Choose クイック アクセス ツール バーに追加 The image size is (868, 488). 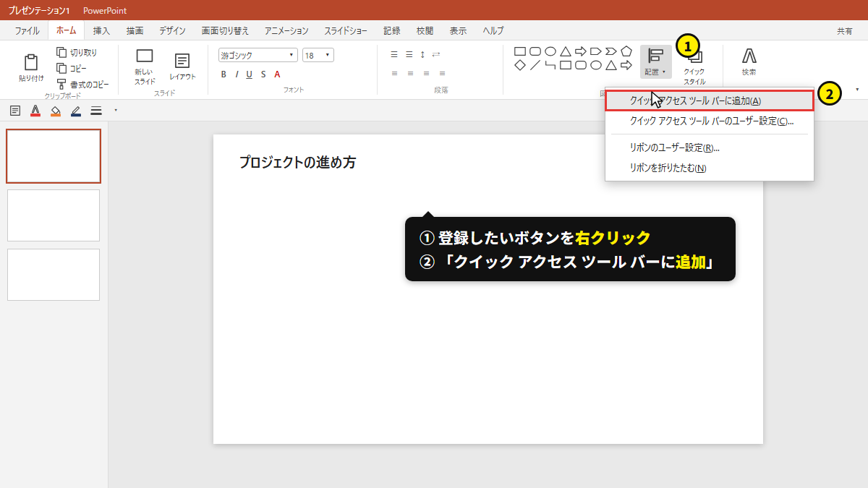pos(710,100)
